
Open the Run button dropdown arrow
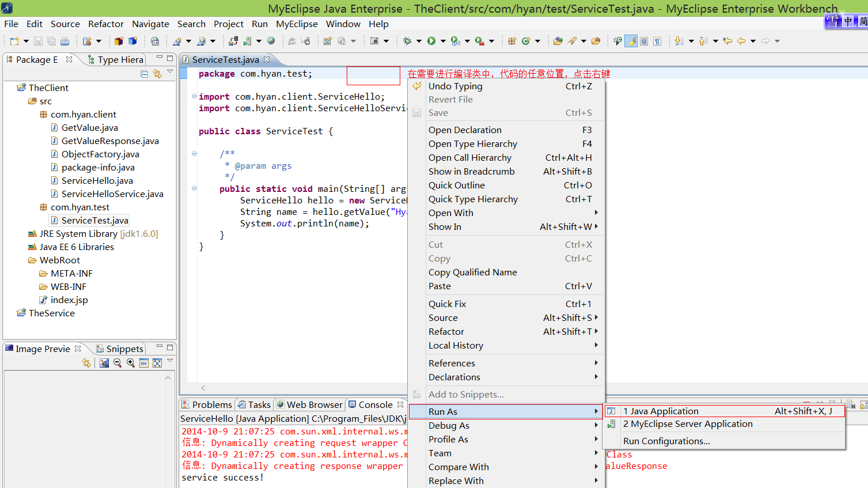coord(443,41)
